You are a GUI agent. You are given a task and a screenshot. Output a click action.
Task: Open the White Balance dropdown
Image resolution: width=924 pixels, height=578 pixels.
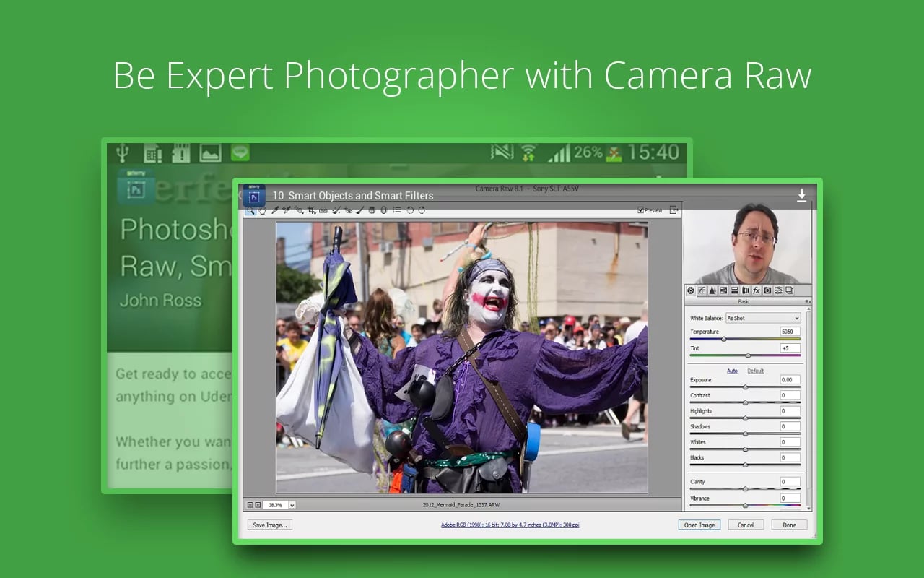(x=762, y=318)
